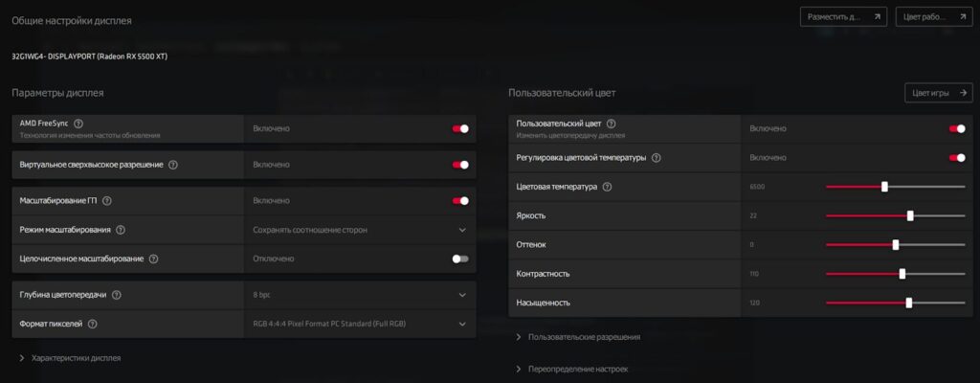Toggle Регулировка цветовой температуры switch
980x383 pixels.
coord(956,157)
